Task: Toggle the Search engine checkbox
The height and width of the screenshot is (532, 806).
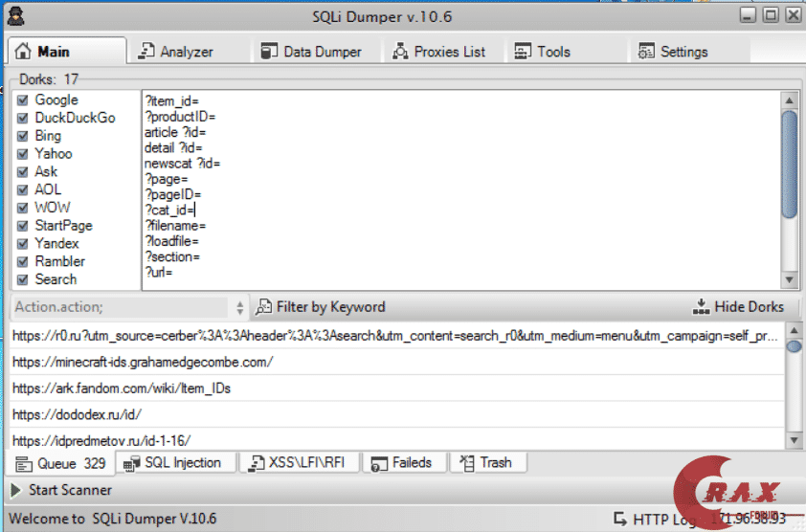Action: point(22,279)
